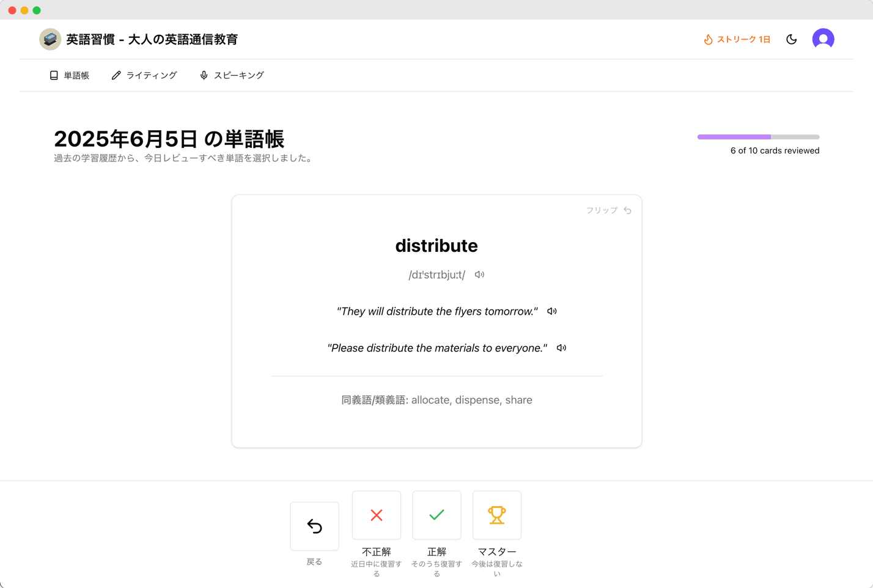Open the user profile avatar menu
The image size is (873, 588).
coord(823,39)
